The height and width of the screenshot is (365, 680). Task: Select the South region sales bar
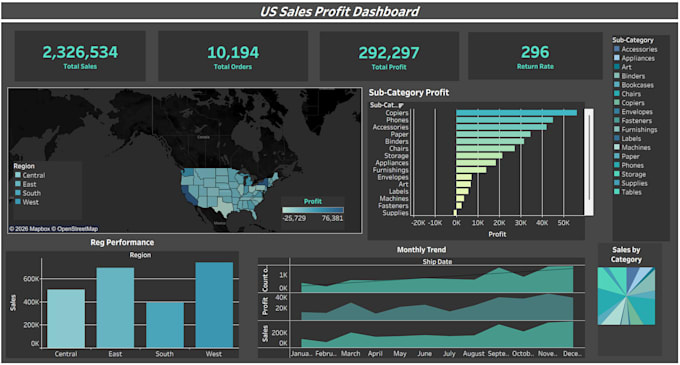point(165,325)
